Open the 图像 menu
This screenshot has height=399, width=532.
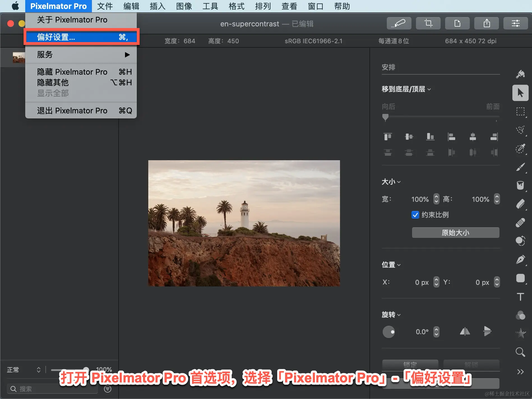[184, 6]
